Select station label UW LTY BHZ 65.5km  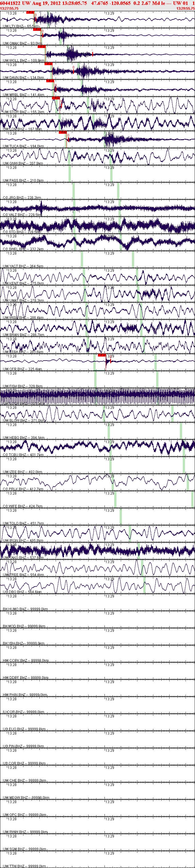tap(21, 26)
